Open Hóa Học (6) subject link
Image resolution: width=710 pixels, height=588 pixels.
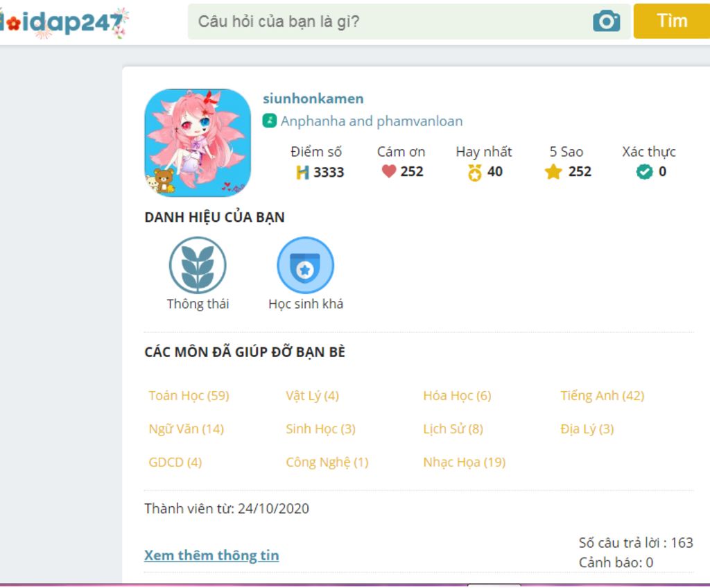[458, 395]
